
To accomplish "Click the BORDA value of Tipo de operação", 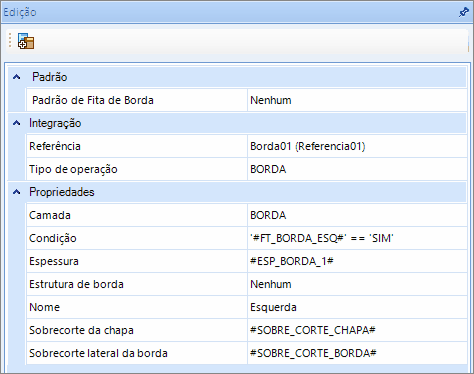I will pos(357,169).
